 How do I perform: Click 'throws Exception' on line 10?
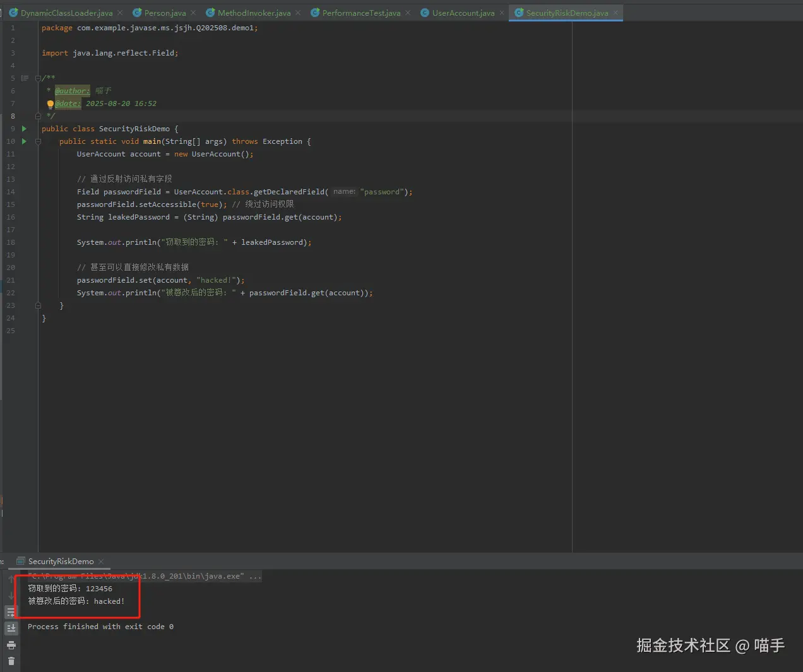coord(267,141)
